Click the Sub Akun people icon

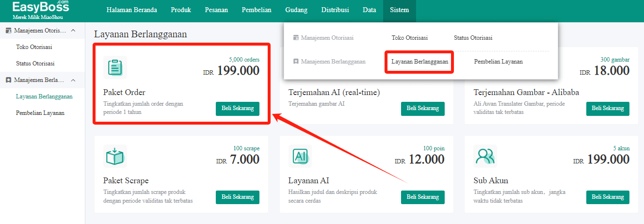[x=485, y=156]
